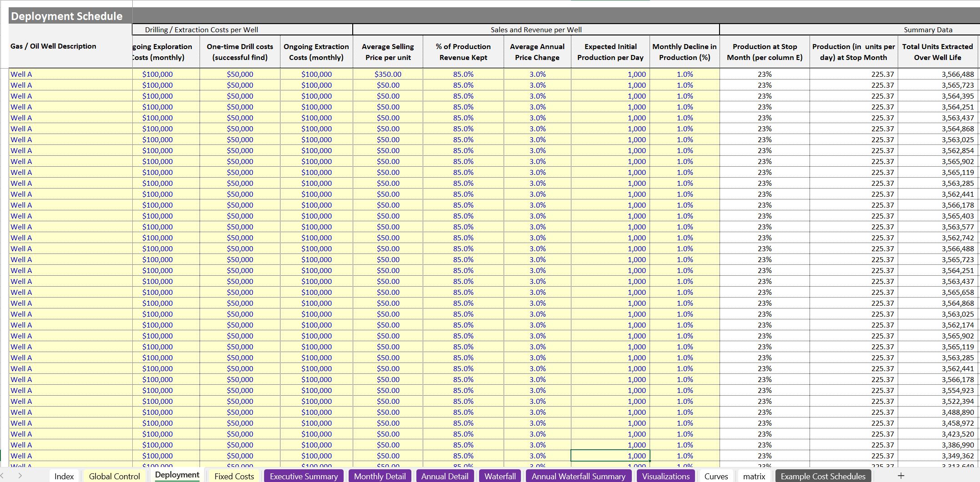
Task: Open the matrix sheet tab
Action: click(754, 476)
